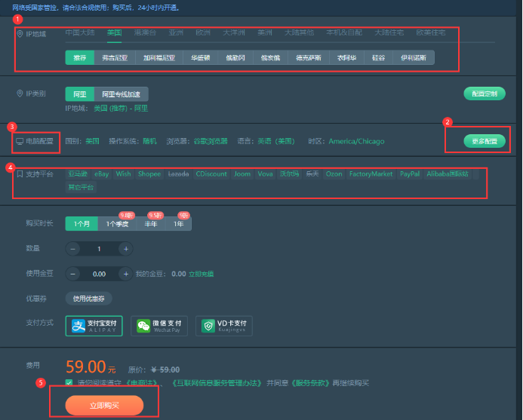Decrease 使用金豆 amount with minus
The image size is (523, 420).
[x=72, y=274]
